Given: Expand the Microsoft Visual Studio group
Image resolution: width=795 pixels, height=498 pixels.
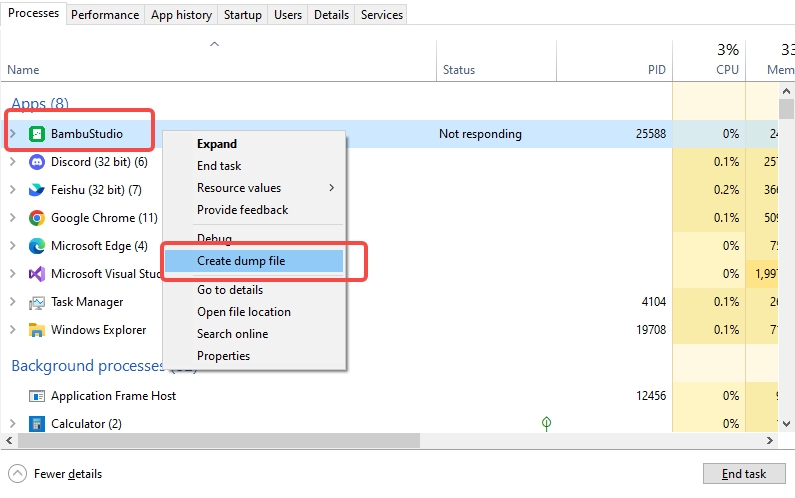Looking at the screenshot, I should tap(13, 274).
